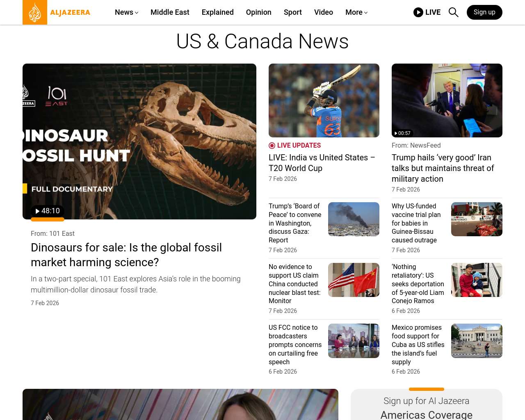Open the US and China flags thumbnail
This screenshot has height=420, width=525.
(x=354, y=280)
